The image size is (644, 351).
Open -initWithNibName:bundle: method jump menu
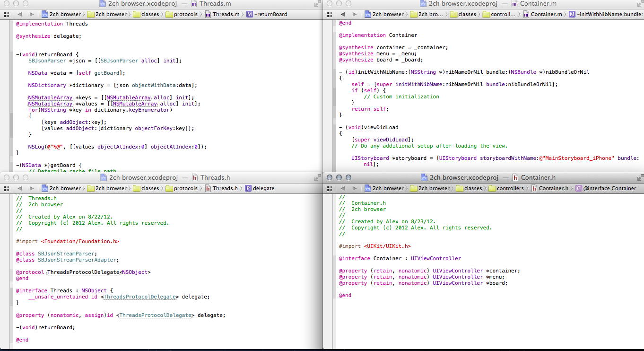coord(606,14)
